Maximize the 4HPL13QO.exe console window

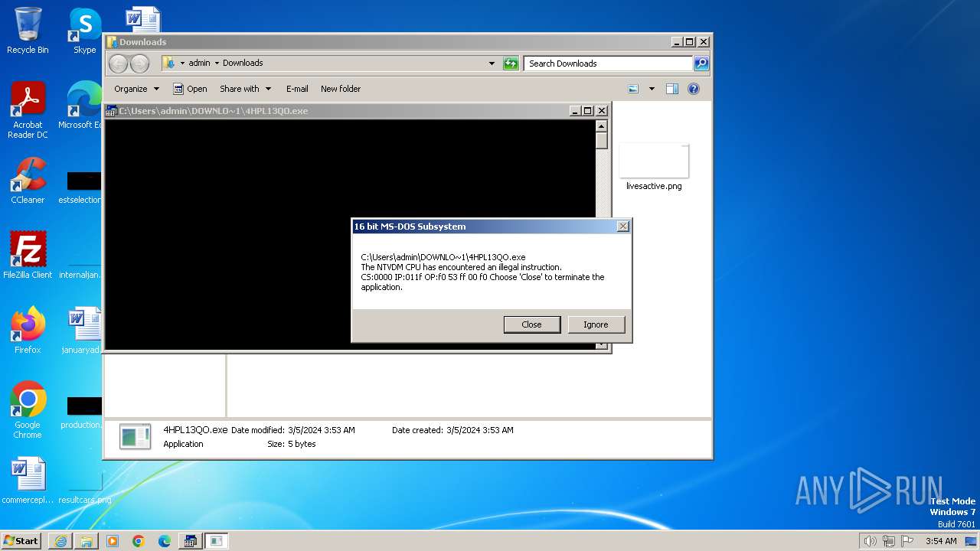(x=588, y=111)
